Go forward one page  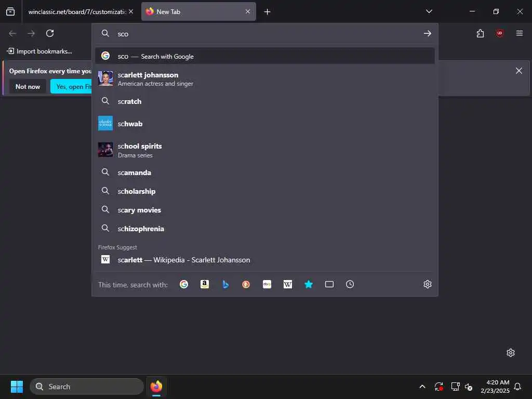coord(31,33)
